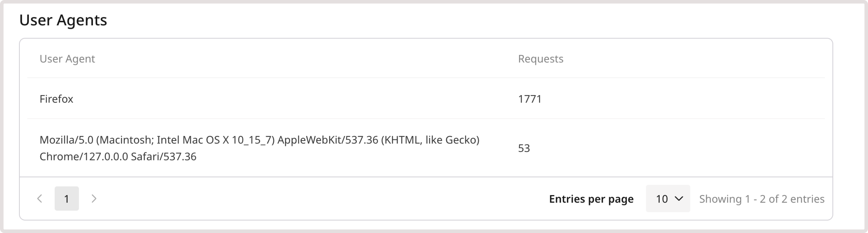Viewport: 868px width, 233px height.
Task: Open the Entries per page dropdown
Action: tap(668, 199)
